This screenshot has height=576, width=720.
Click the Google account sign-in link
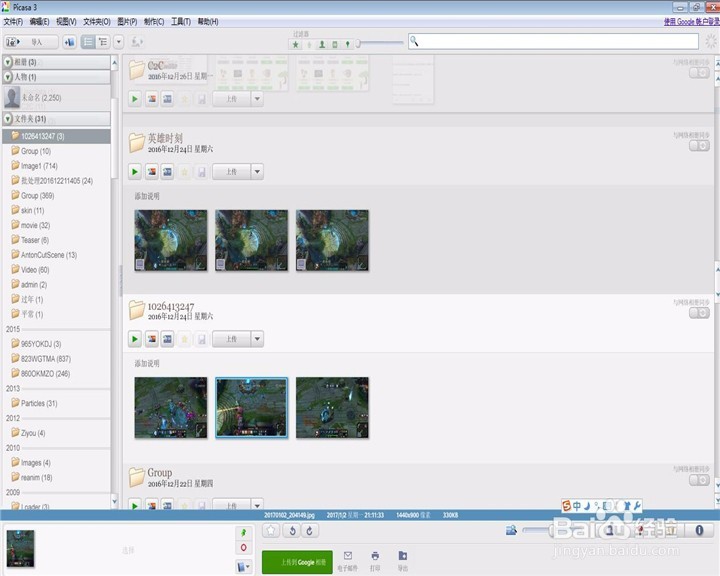pos(692,22)
